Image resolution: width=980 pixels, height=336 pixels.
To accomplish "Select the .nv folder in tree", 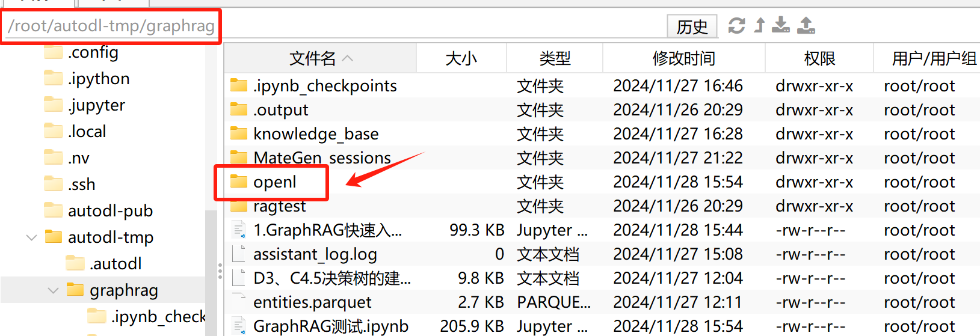I will 79,158.
